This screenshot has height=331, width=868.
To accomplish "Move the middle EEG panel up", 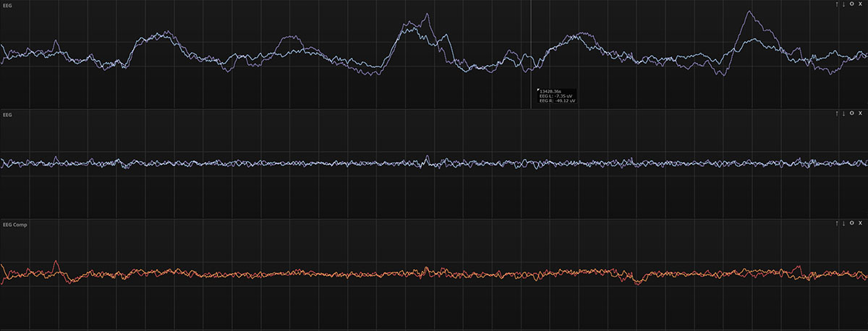I will pyautogui.click(x=837, y=114).
